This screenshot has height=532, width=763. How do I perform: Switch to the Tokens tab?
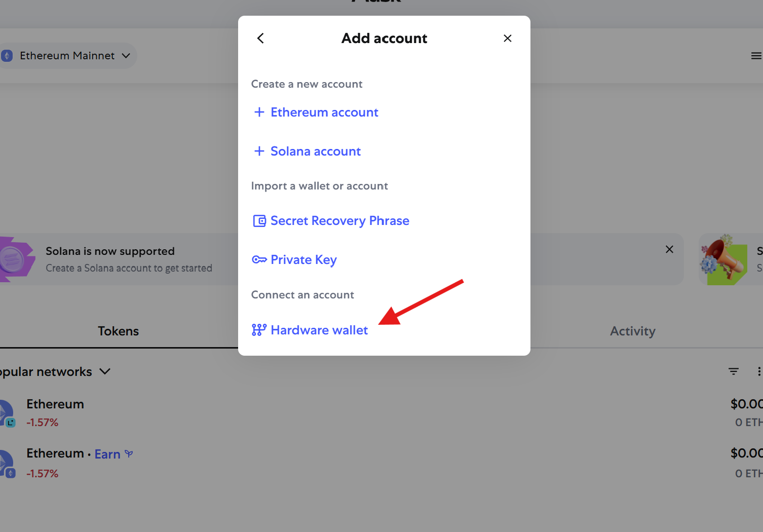118,331
